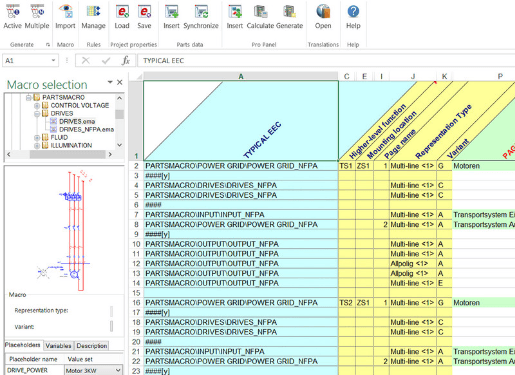Open the Name Box dropdown
Image resolution: width=515 pixels, height=375 pixels.
pyautogui.click(x=53, y=60)
